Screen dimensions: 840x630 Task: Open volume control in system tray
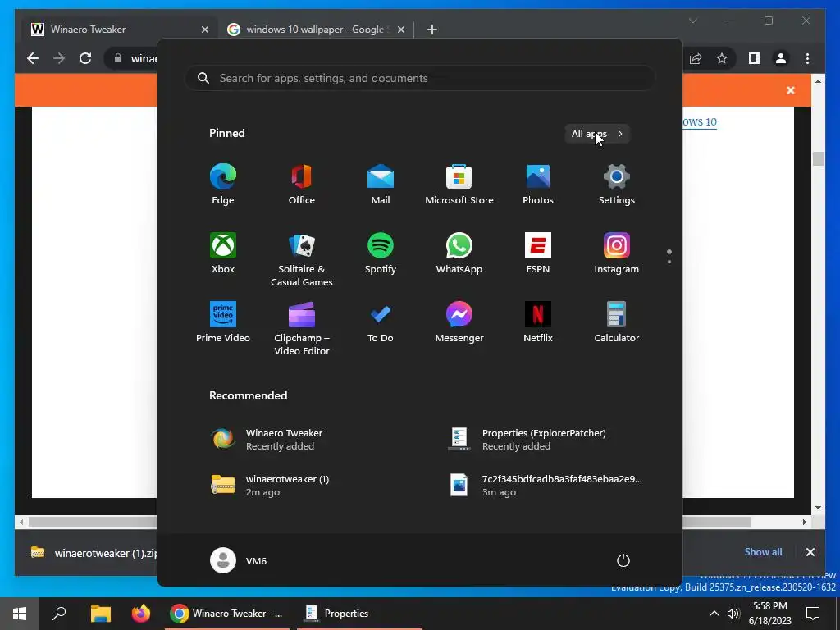click(x=733, y=614)
